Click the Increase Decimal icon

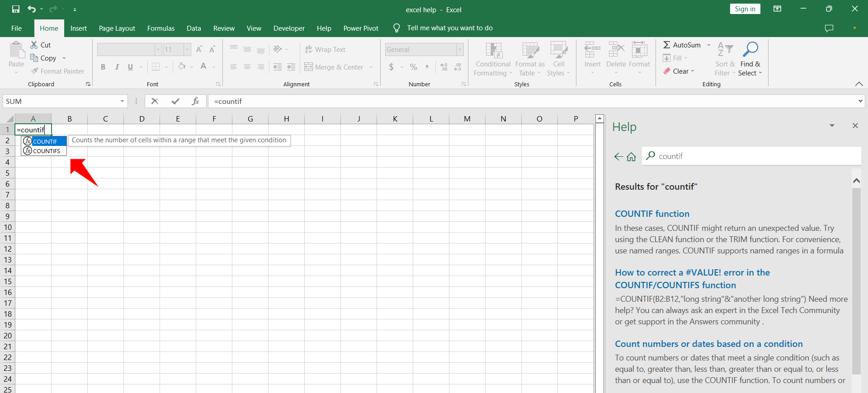[x=444, y=67]
